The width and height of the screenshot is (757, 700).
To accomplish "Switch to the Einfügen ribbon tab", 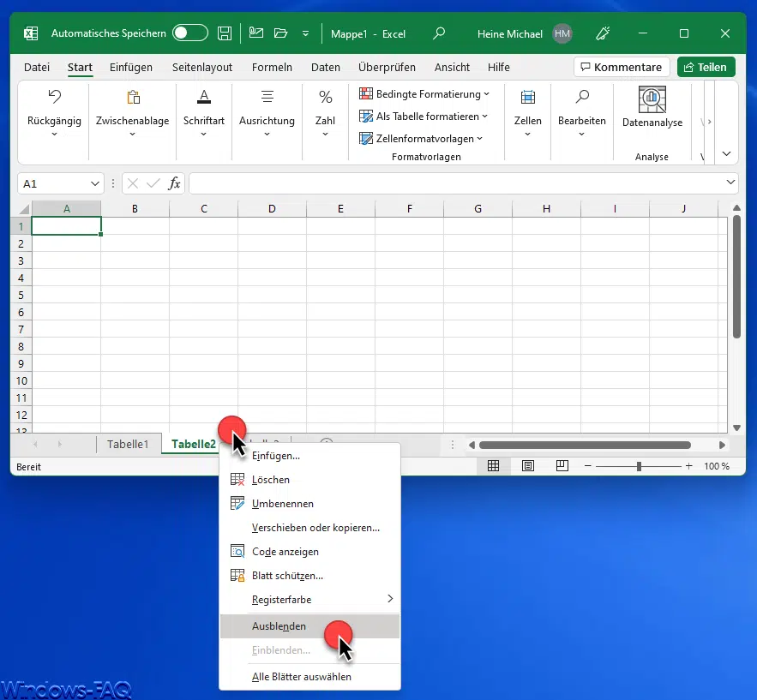I will pyautogui.click(x=131, y=67).
